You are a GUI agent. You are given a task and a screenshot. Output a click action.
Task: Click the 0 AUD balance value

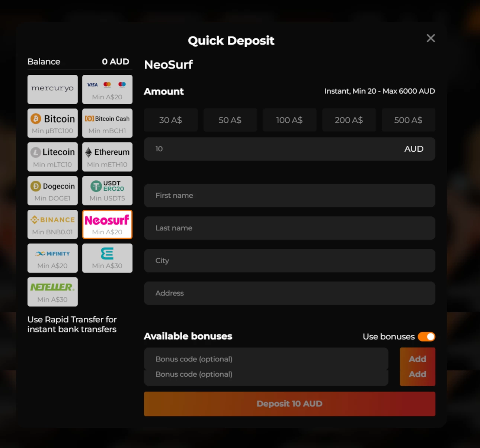[x=116, y=62]
